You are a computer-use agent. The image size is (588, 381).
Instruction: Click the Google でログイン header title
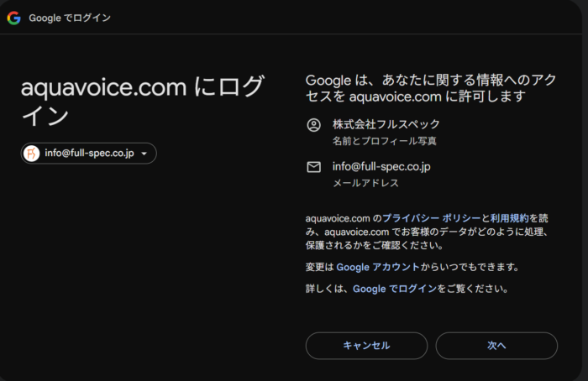click(x=70, y=18)
